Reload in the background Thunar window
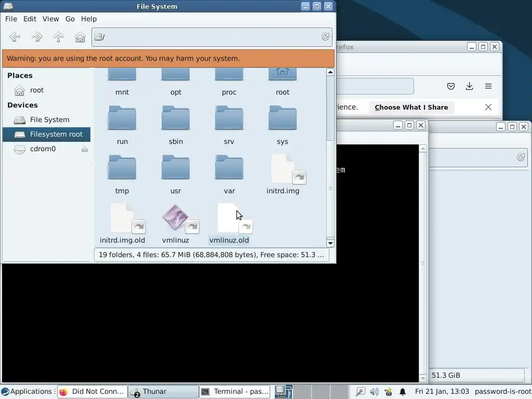Viewport: 532px width, 399px height. (521, 157)
